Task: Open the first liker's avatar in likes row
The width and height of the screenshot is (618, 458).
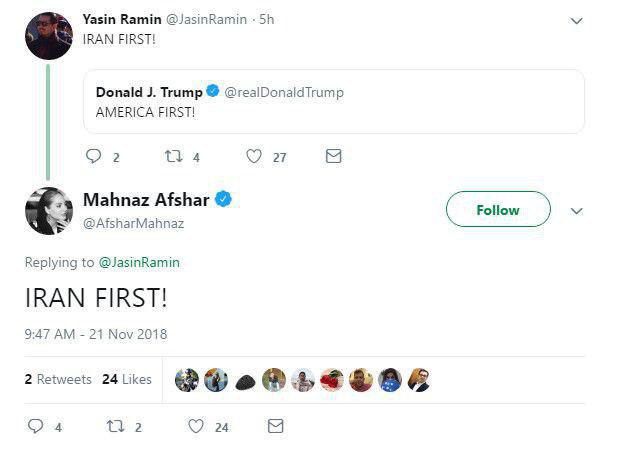Action: click(187, 380)
